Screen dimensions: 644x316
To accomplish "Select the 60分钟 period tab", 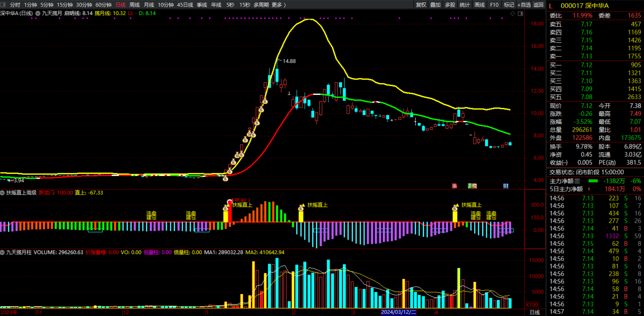I will tap(103, 5).
